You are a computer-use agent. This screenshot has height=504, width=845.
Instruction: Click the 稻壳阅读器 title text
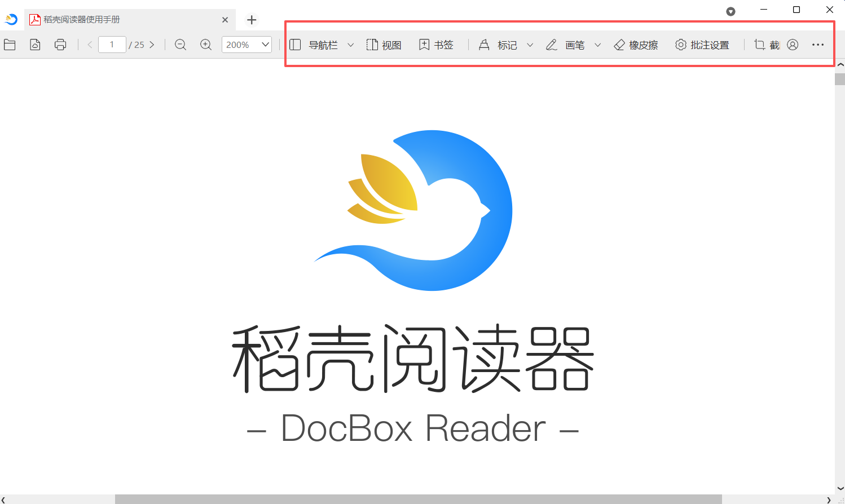(413, 359)
